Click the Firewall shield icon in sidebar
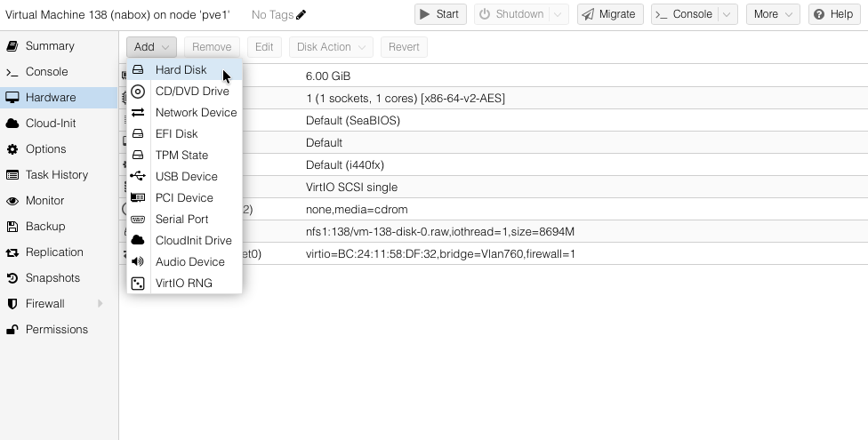Screen dimensions: 868x440 [12, 304]
